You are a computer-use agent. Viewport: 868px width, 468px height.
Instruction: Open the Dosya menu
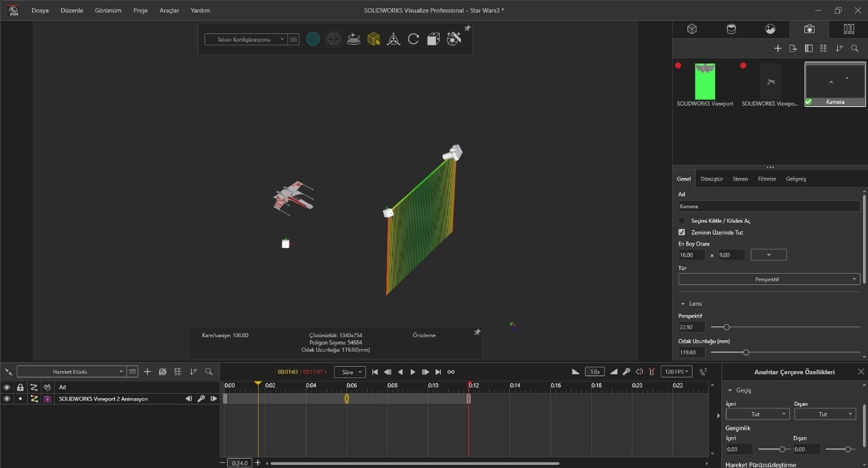40,11
